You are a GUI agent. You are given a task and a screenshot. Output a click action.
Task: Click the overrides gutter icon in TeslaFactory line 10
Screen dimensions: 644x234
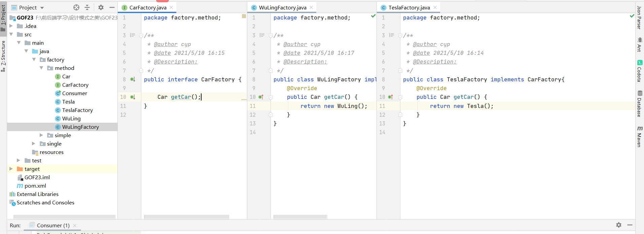[390, 97]
